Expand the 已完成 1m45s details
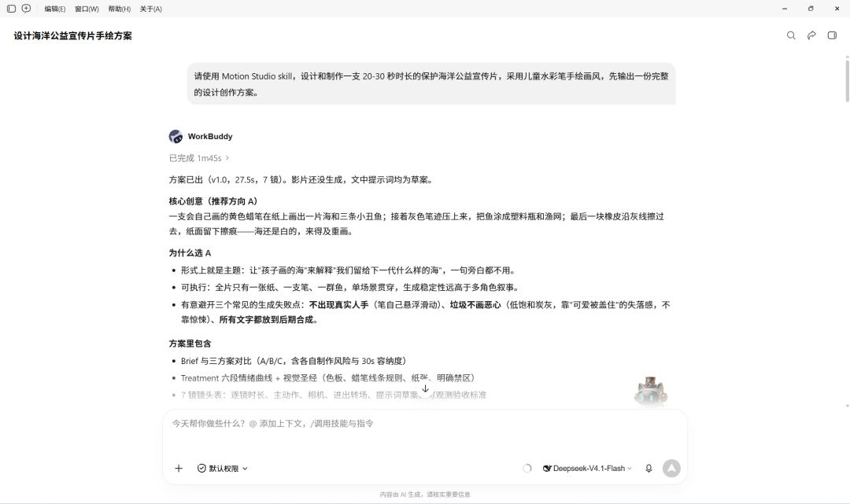This screenshot has height=504, width=850. 199,158
